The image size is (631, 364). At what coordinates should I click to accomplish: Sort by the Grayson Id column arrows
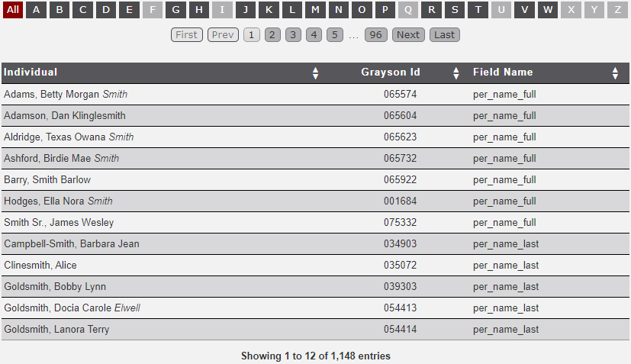coord(456,73)
